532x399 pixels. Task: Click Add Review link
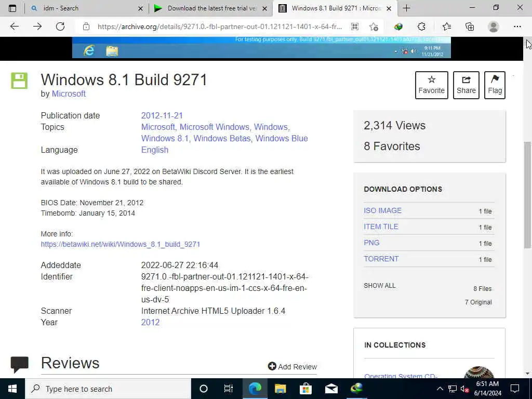292,366
